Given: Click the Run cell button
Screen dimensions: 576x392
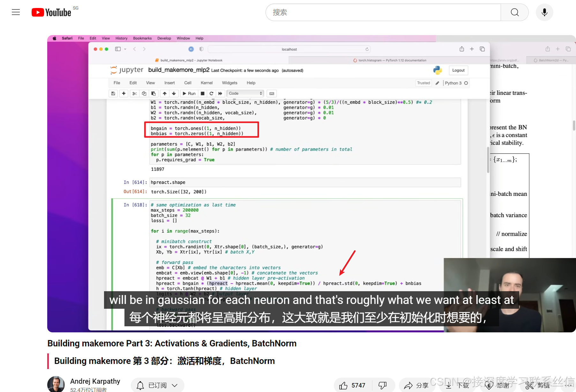Looking at the screenshot, I should pyautogui.click(x=189, y=93).
